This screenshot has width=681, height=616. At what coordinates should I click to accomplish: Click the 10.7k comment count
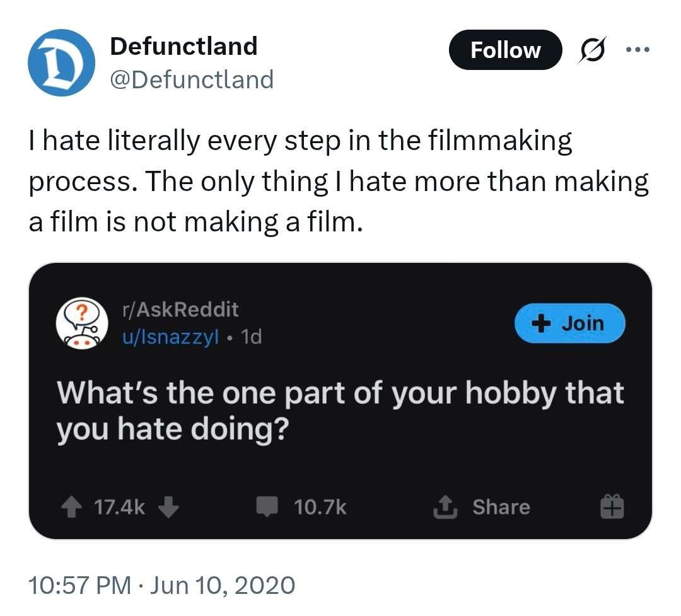coord(320,507)
